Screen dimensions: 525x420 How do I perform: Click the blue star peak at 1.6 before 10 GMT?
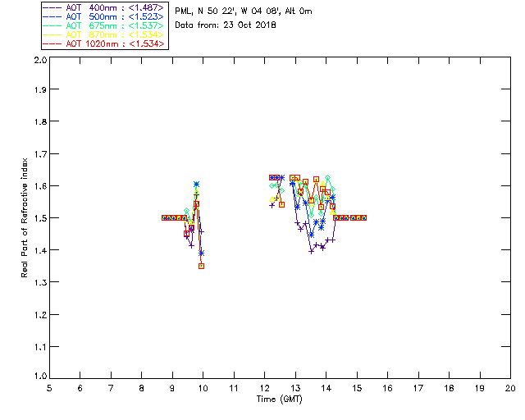click(196, 185)
